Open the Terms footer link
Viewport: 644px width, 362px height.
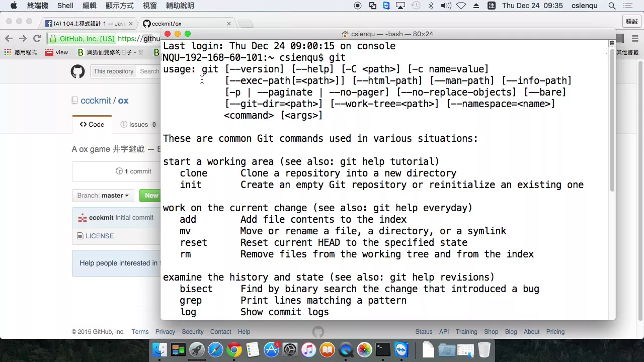(140, 332)
